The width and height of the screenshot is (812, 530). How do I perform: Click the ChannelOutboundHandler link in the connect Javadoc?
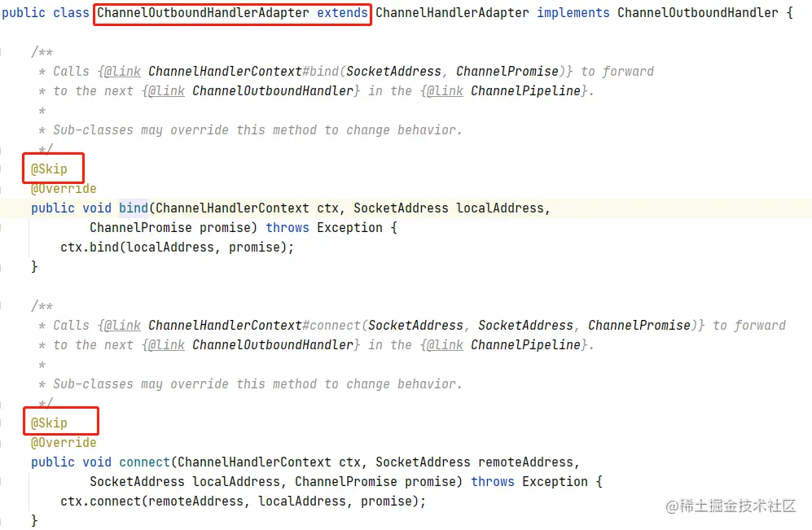[x=273, y=345]
